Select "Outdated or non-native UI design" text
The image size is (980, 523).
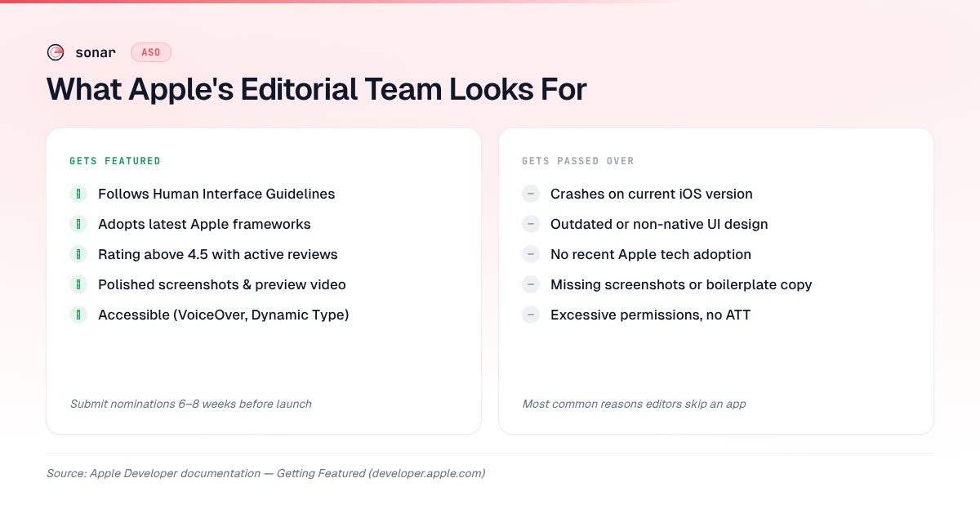pyautogui.click(x=659, y=224)
